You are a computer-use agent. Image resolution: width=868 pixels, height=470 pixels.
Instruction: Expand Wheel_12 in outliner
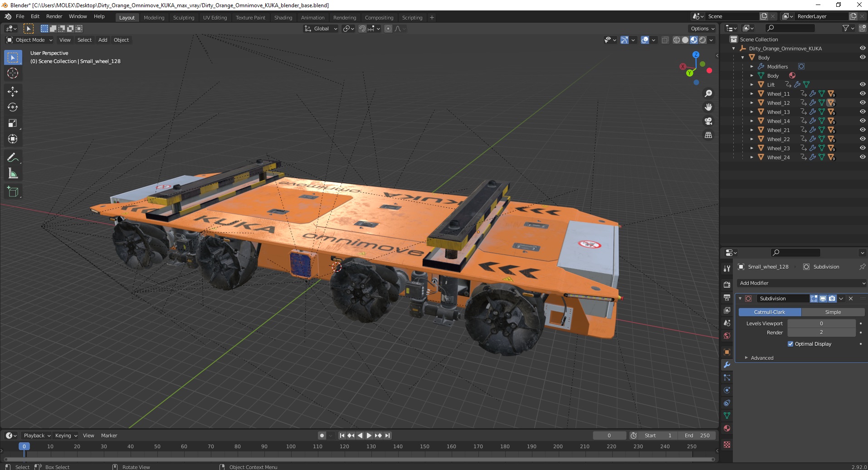point(751,103)
